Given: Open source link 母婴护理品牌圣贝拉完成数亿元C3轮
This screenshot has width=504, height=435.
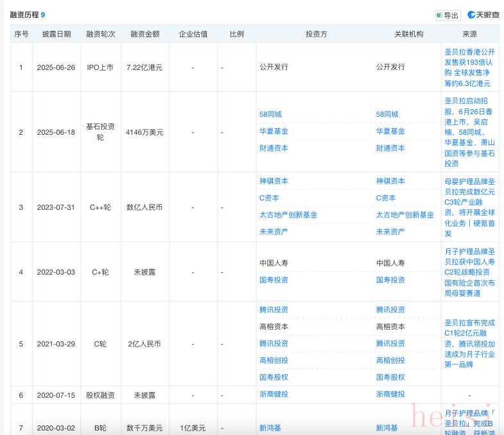Looking at the screenshot, I should [469, 207].
